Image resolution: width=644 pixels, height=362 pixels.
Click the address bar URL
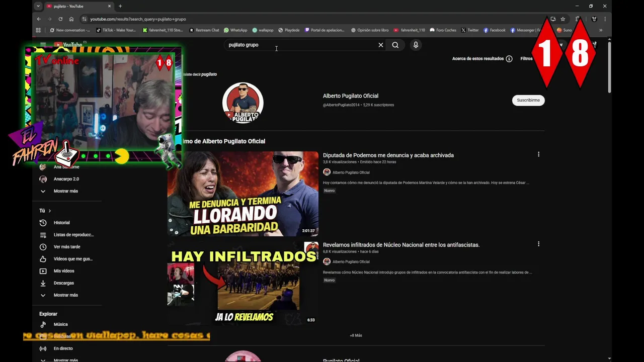[x=138, y=19]
